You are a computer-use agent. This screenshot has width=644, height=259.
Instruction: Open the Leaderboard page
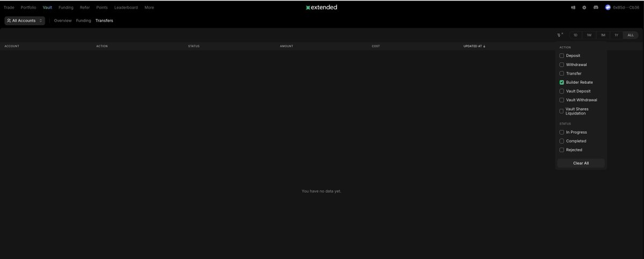click(126, 8)
